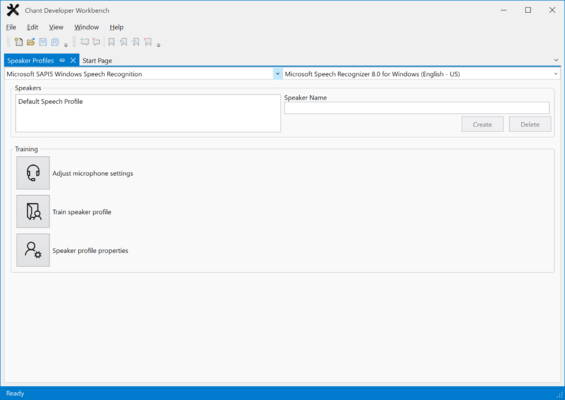Switch to the Start Page tab
This screenshot has height=400, width=565.
point(97,61)
